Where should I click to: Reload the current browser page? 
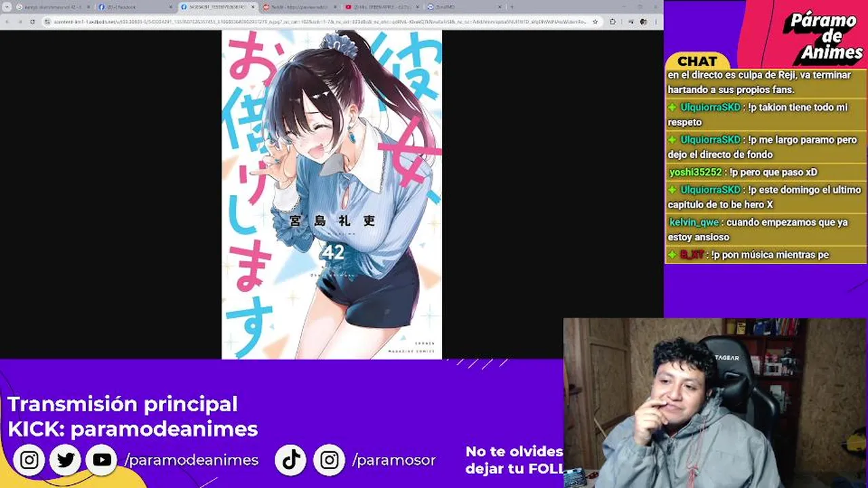point(32,22)
